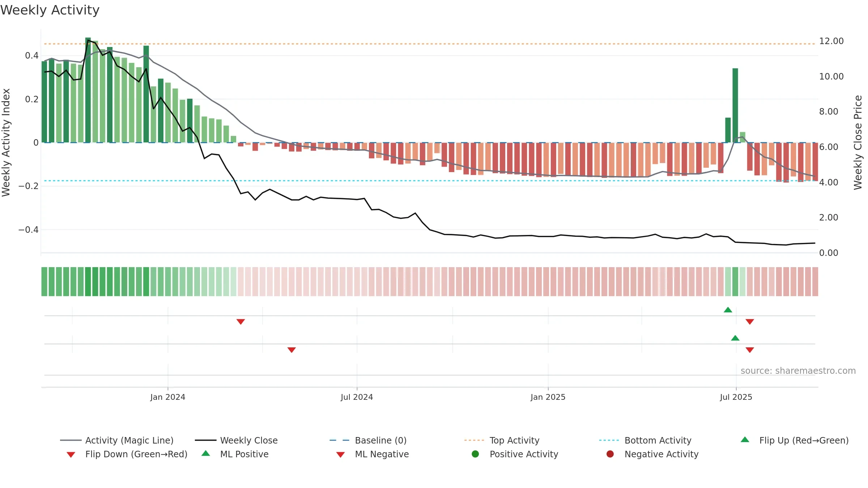Toggle ML Negative legend entry

pos(372,454)
